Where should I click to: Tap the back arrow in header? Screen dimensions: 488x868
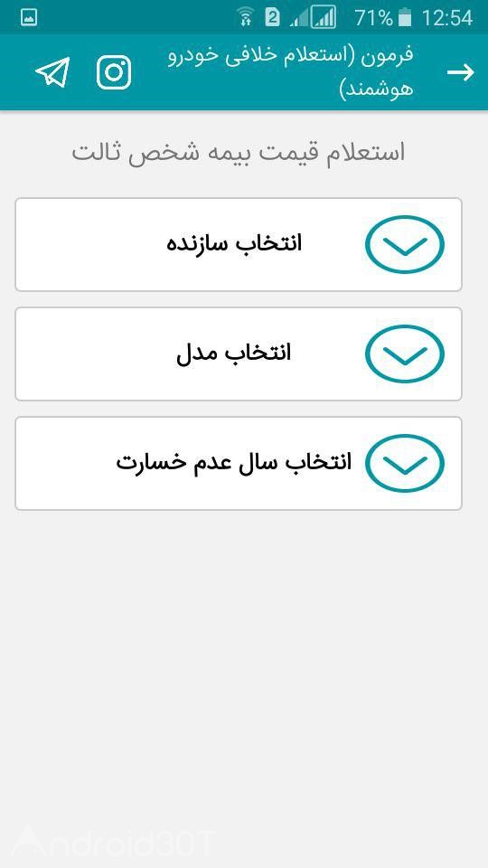(x=460, y=72)
